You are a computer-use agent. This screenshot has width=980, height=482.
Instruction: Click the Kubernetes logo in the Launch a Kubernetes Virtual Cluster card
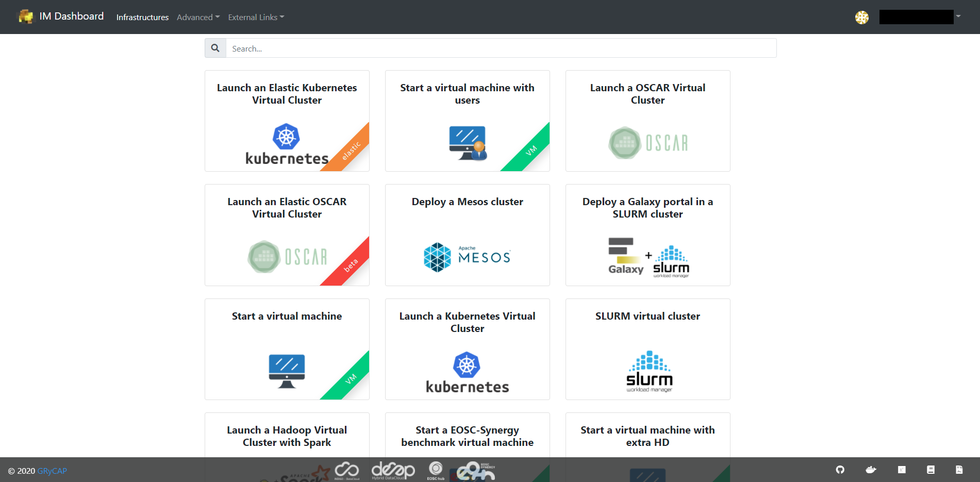pos(467,373)
